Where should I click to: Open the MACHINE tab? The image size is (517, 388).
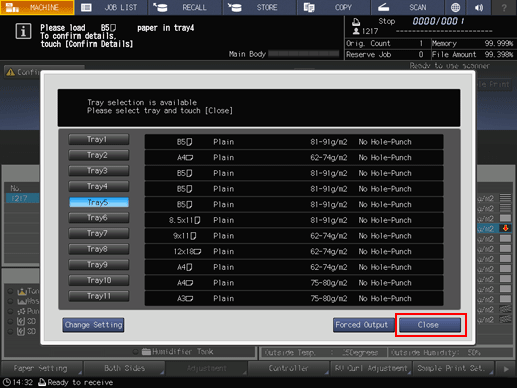coord(37,7)
